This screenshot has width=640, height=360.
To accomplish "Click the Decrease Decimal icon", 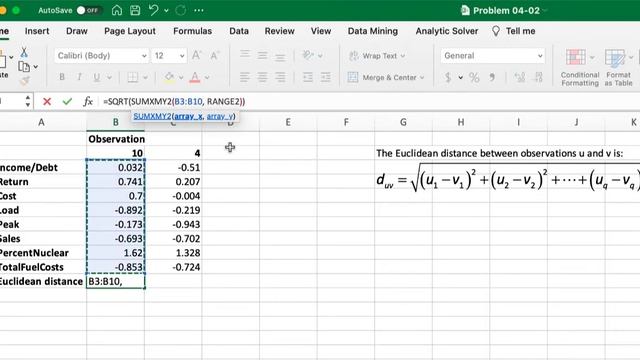I will pyautogui.click(x=539, y=77).
